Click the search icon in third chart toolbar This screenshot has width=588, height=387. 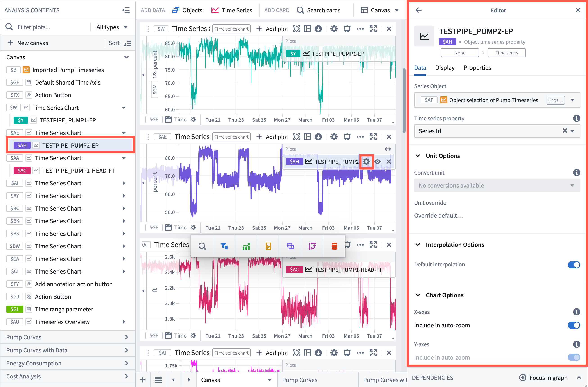[202, 246]
